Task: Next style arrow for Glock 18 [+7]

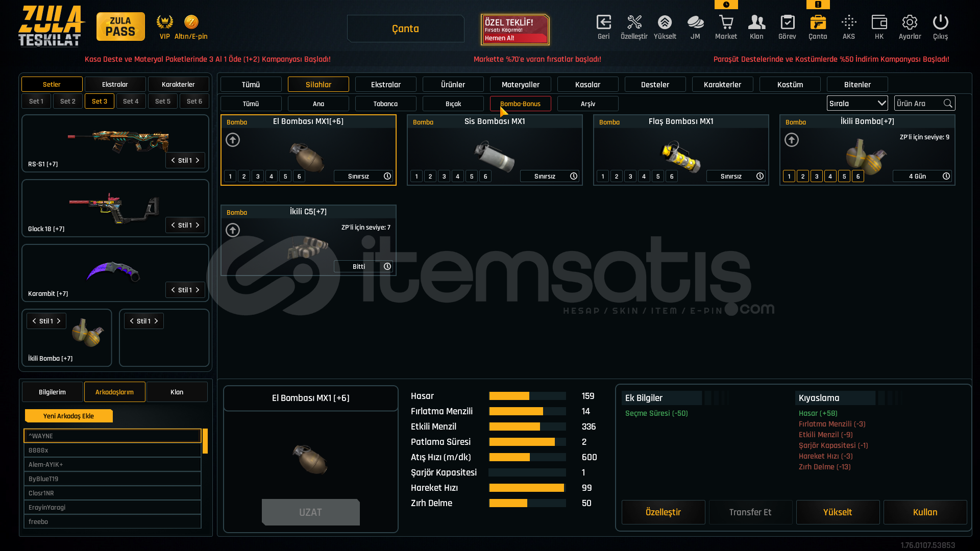Action: (198, 225)
